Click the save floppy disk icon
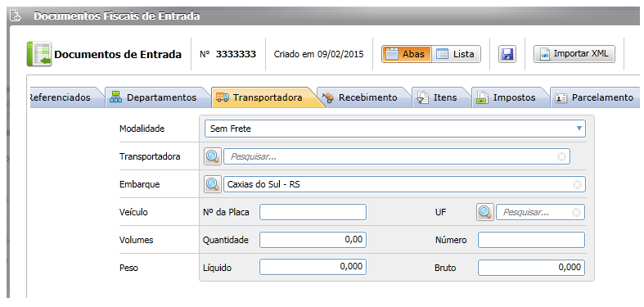 point(507,54)
